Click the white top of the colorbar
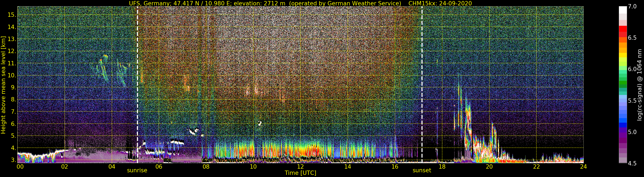 tap(623, 9)
